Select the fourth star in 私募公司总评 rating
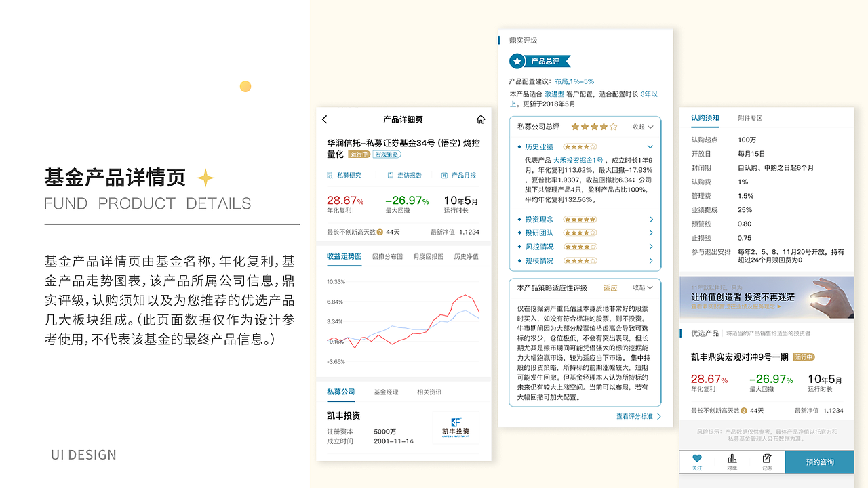The height and width of the screenshot is (488, 868). click(603, 127)
